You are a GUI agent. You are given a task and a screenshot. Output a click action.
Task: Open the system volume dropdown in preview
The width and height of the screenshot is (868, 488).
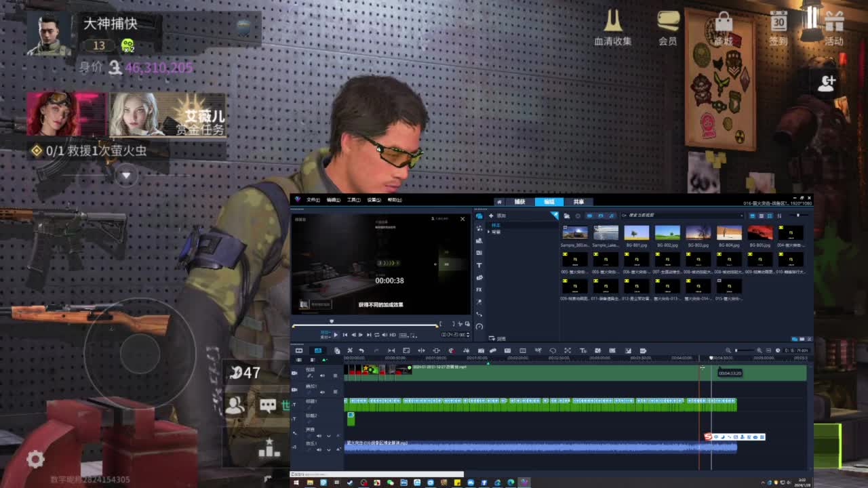384,335
